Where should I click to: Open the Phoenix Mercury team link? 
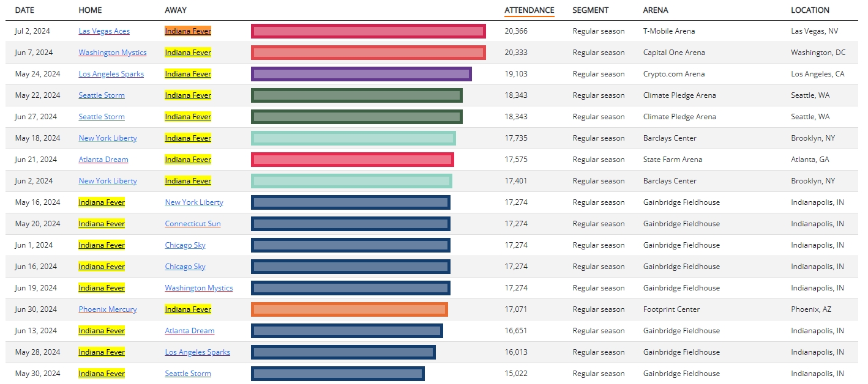[108, 309]
